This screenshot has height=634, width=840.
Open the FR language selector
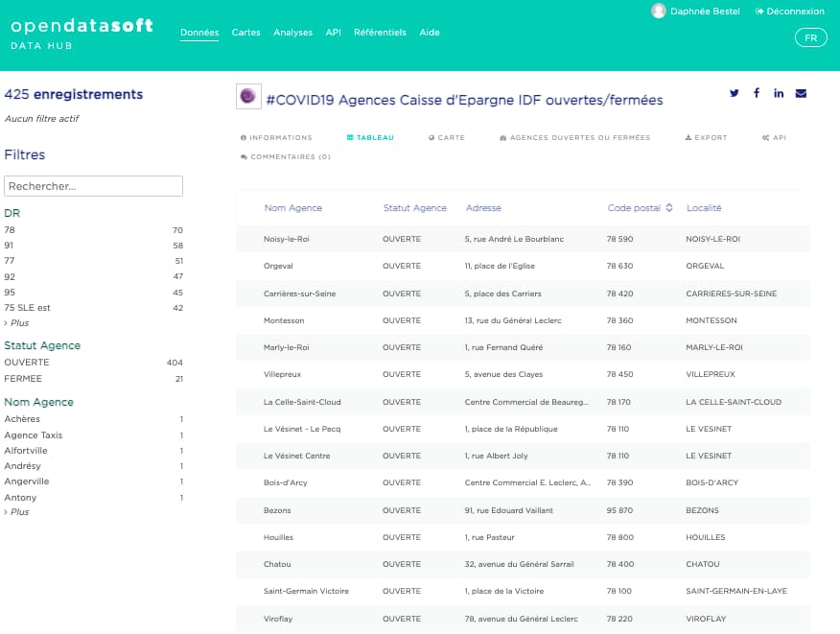pos(810,37)
